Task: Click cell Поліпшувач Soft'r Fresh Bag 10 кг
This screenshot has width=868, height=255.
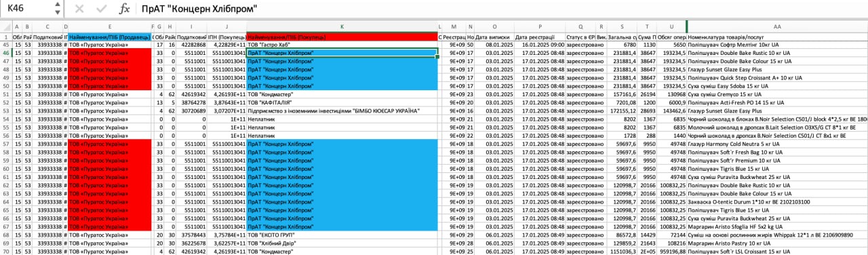Action: pyautogui.click(x=777, y=152)
